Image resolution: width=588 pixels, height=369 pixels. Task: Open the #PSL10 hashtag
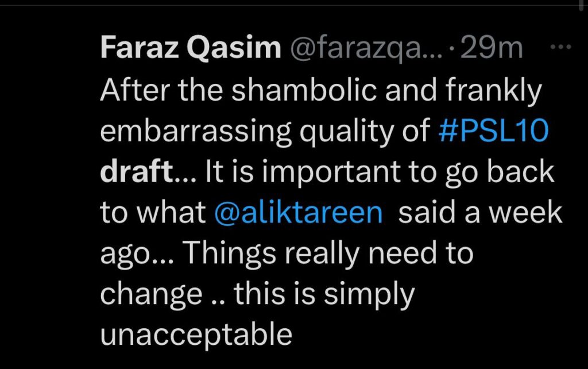point(493,132)
